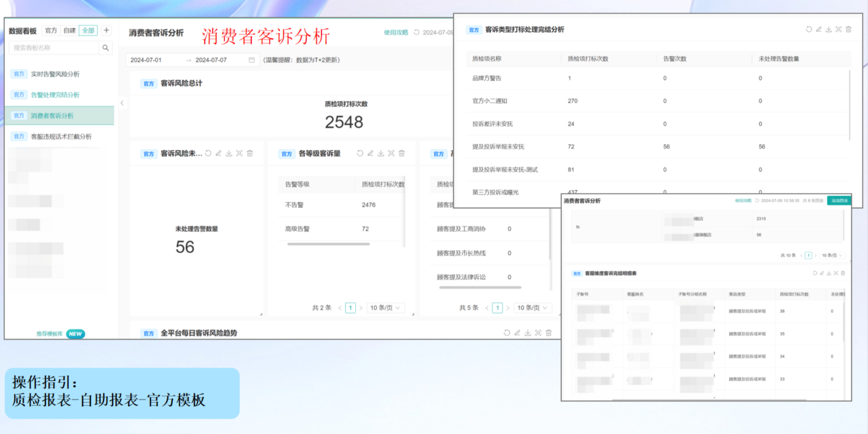Open 10条/页 dropdown beside 共 10 条

pyautogui.click(x=832, y=255)
